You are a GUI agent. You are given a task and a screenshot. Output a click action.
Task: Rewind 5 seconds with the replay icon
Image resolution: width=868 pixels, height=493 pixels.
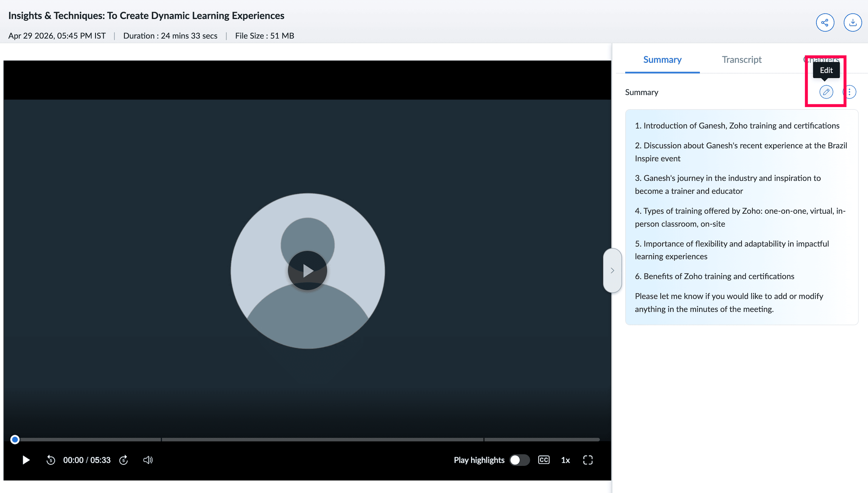(x=50, y=460)
